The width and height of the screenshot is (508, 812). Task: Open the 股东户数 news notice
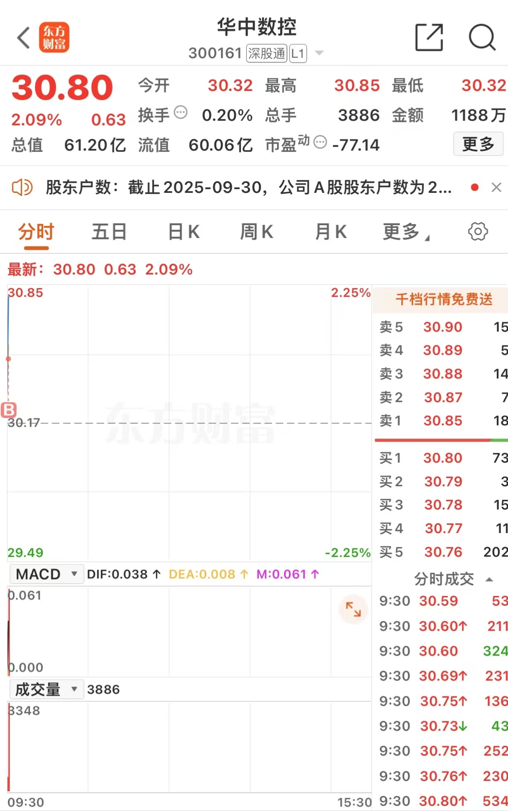tap(248, 187)
